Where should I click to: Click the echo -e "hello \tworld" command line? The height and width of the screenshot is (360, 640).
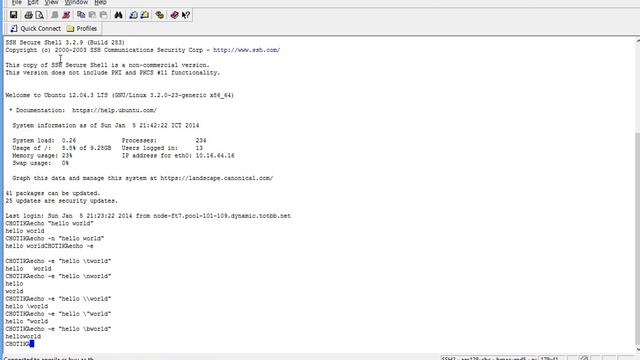click(x=58, y=261)
